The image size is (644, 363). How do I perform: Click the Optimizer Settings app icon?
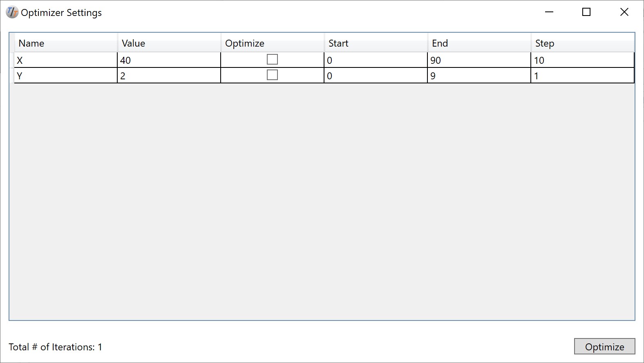pyautogui.click(x=12, y=13)
